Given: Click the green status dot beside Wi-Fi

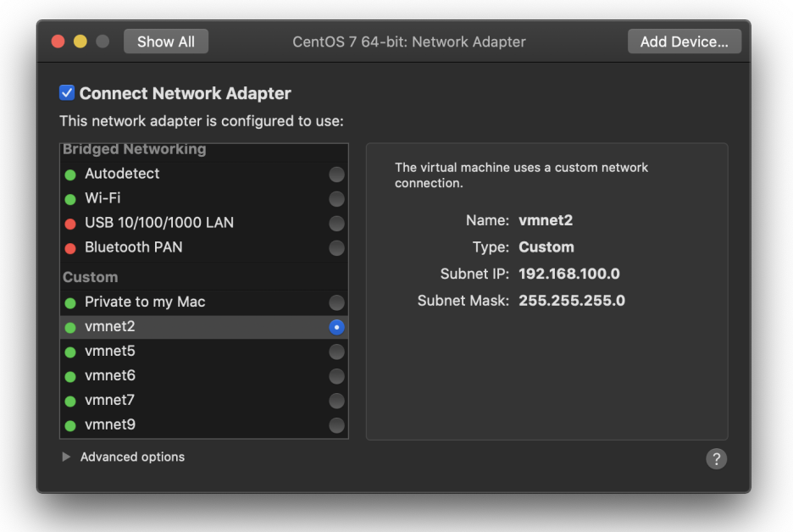Looking at the screenshot, I should point(70,199).
